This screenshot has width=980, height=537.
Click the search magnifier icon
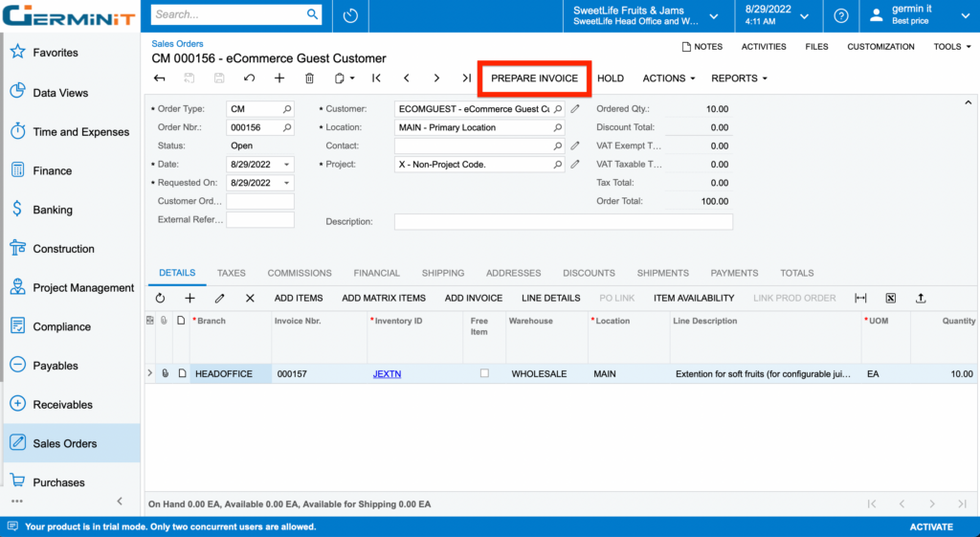(x=312, y=14)
